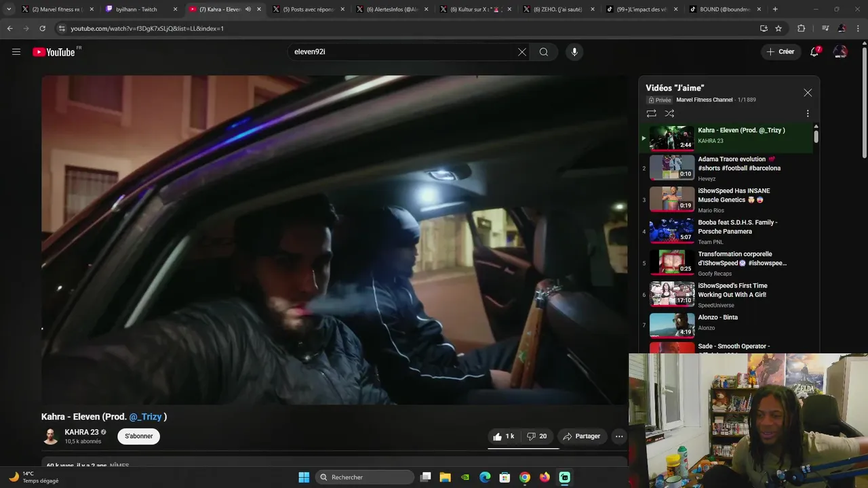868x488 pixels.
Task: Focus the YouTube search input field
Action: click(403, 52)
